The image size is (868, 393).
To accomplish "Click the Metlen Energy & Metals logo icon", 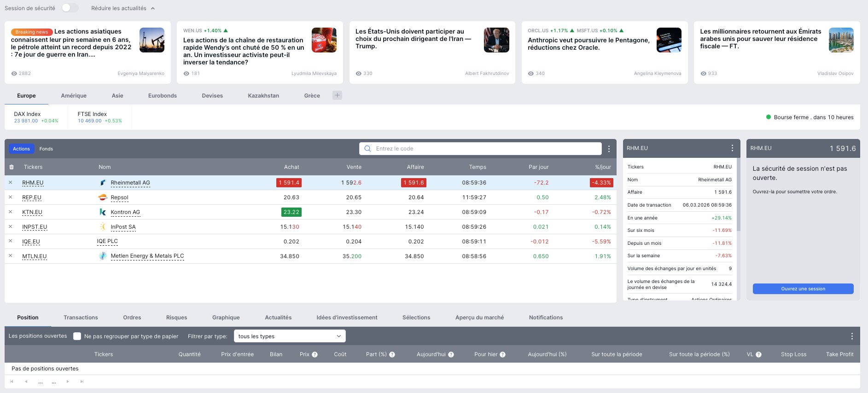I will click(x=103, y=256).
